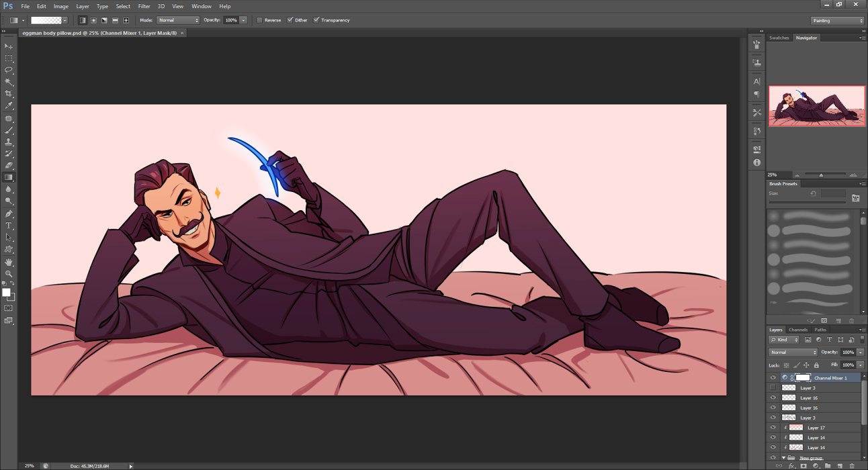Choose the Radial gradient style icon
This screenshot has width=868, height=470.
click(93, 20)
